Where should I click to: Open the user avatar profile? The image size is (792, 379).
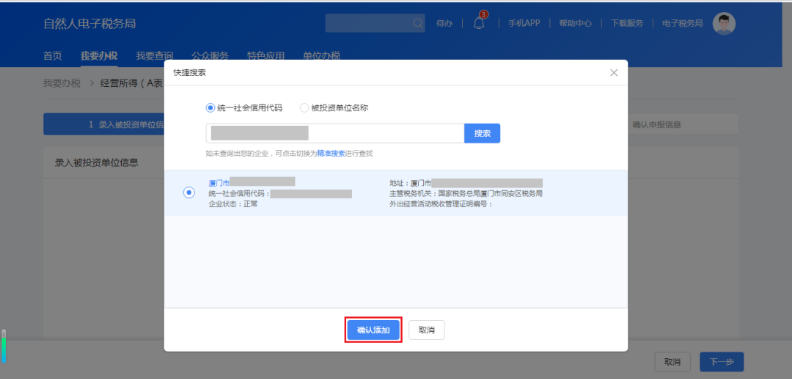point(724,24)
